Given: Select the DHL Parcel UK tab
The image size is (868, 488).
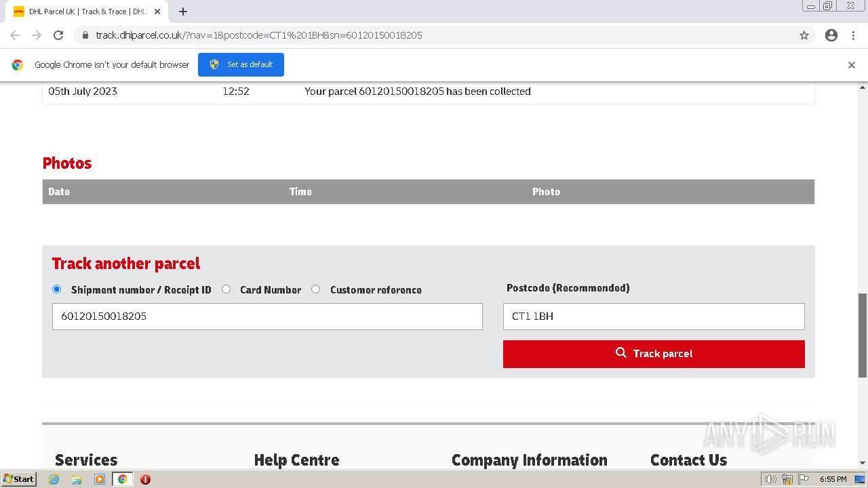Looking at the screenshot, I should tap(87, 12).
